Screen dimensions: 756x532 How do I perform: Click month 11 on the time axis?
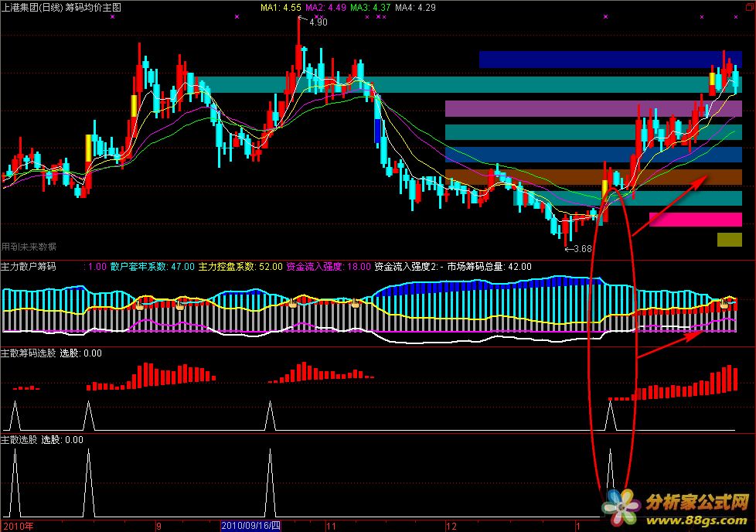coord(331,527)
